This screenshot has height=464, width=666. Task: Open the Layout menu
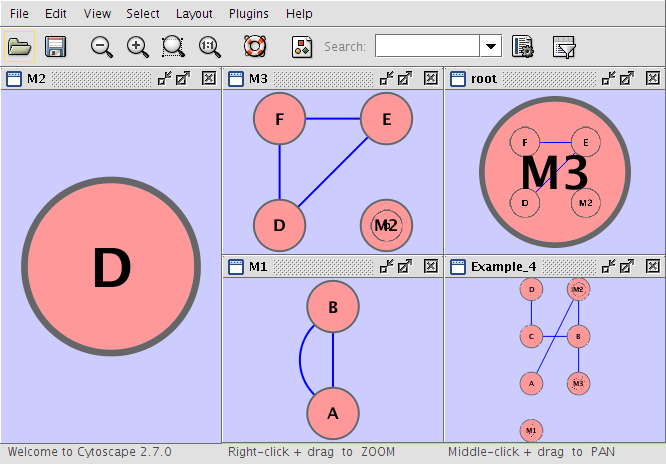coord(194,14)
